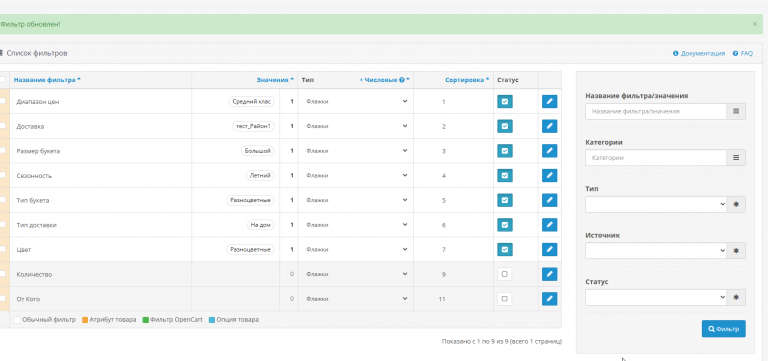Edit the Количество filter pencil icon
768x361 pixels.
coord(549,274)
